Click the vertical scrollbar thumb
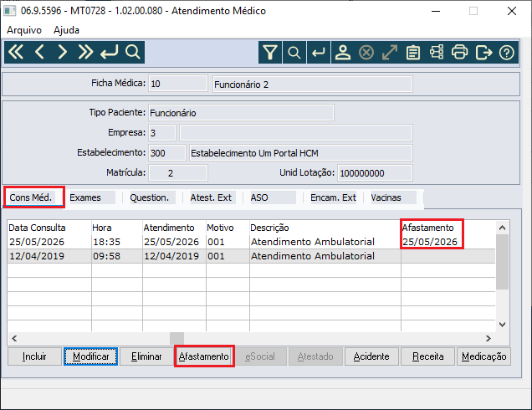Viewport: 532px width, 410px height. click(x=503, y=262)
